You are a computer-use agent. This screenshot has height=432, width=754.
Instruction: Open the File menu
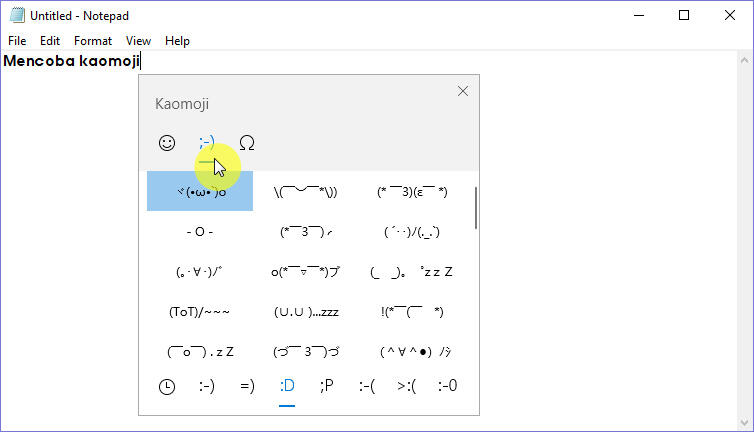pos(17,41)
